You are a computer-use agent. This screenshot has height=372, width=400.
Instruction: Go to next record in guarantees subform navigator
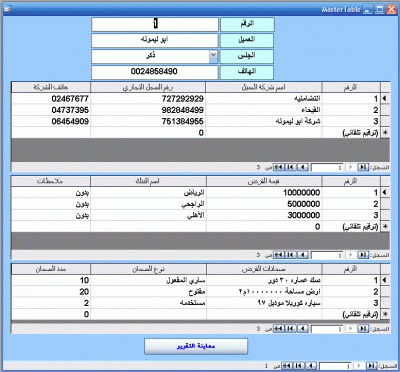coord(303,329)
